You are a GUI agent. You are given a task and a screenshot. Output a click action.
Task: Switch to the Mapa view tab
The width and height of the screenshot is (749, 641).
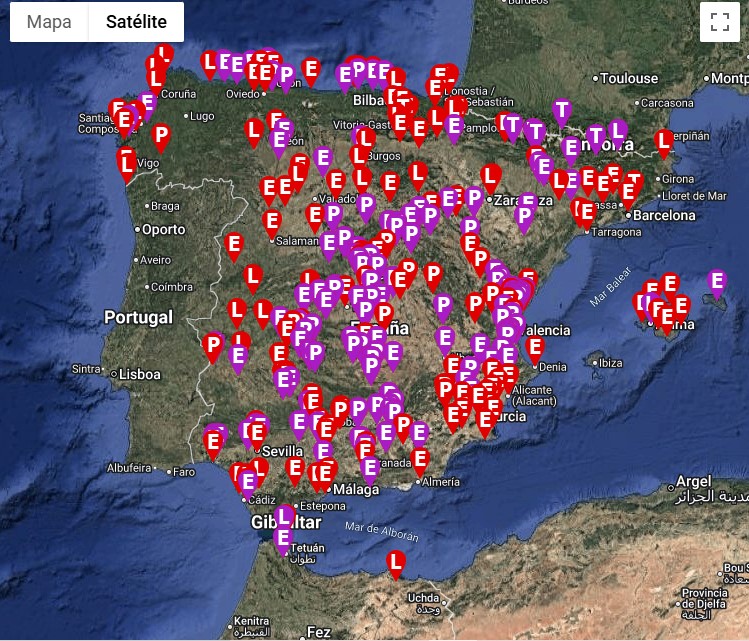pos(49,22)
